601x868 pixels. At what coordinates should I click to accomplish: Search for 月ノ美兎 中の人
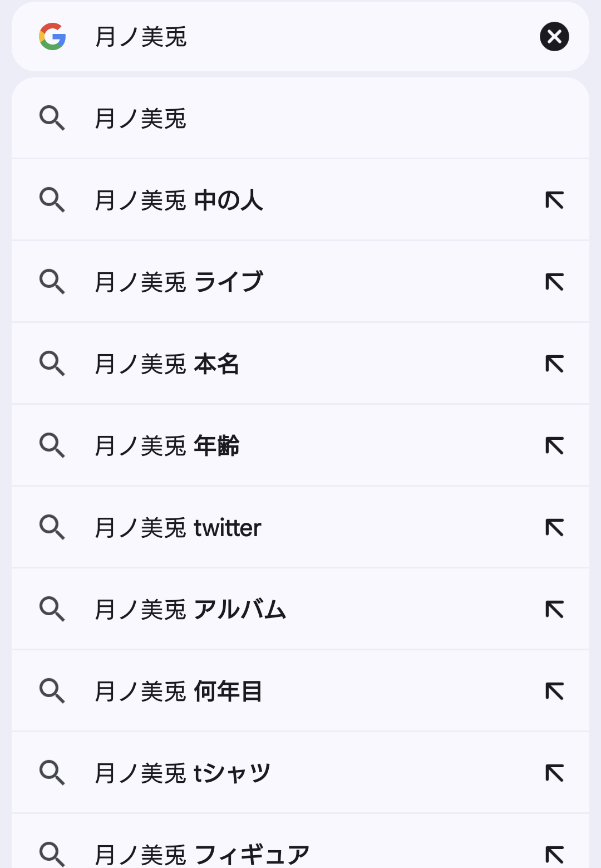pyautogui.click(x=300, y=200)
